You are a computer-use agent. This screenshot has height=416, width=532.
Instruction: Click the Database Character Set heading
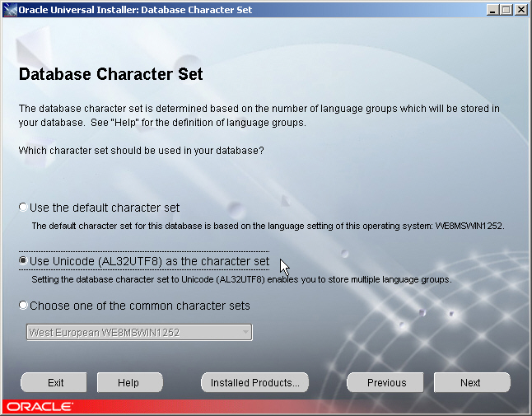tap(110, 74)
